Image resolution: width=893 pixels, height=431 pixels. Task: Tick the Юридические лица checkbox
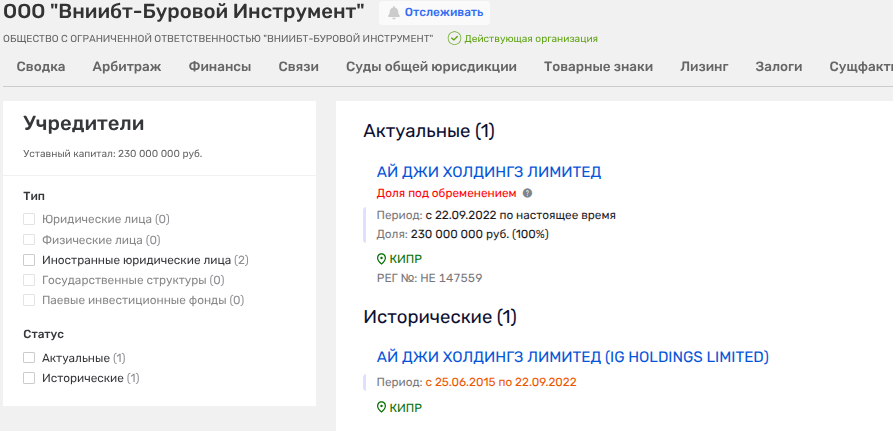pos(29,219)
